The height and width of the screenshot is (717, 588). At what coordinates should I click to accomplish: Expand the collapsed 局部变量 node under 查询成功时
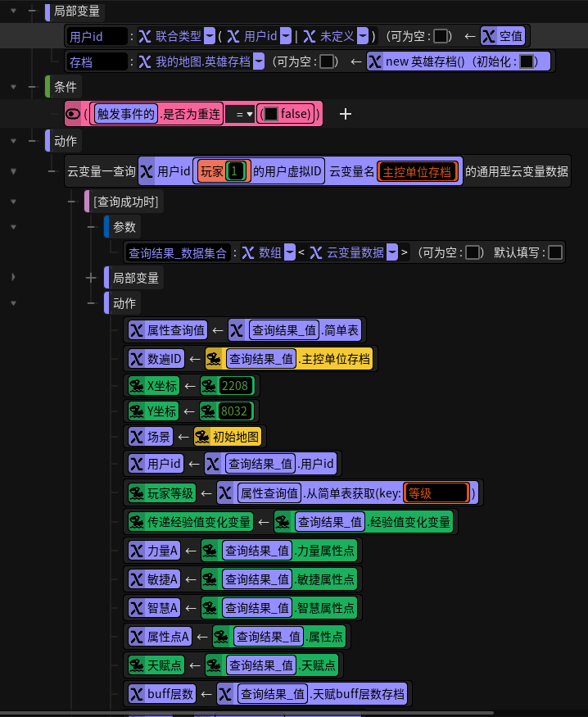coord(13,277)
